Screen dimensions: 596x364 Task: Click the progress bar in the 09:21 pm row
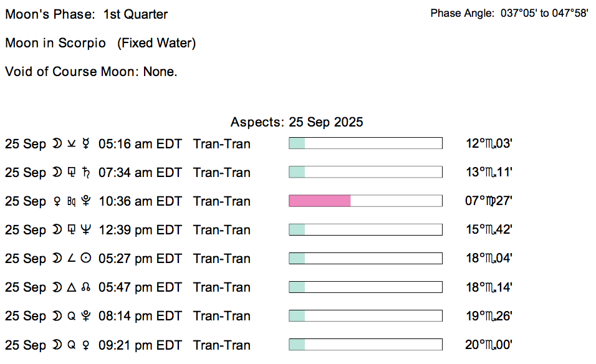tap(365, 345)
